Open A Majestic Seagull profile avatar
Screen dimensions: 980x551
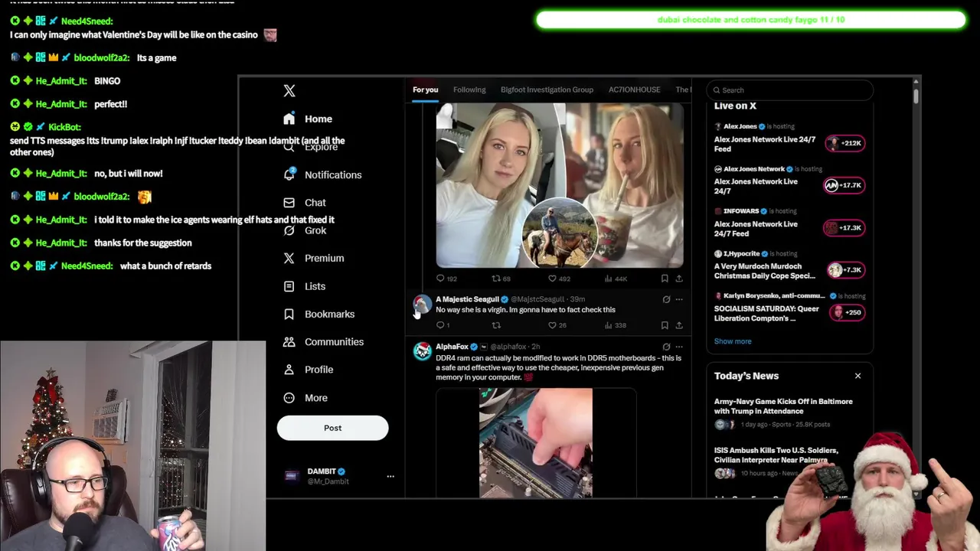click(422, 305)
